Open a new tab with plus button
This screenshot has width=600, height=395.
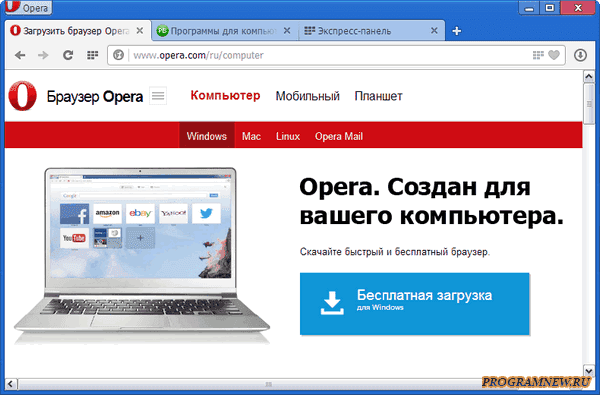click(x=457, y=31)
